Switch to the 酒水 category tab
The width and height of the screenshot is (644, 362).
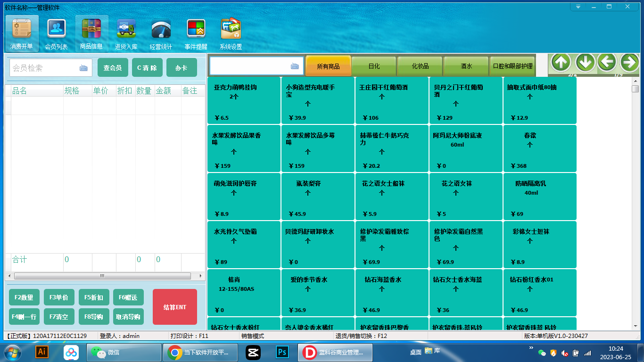click(466, 66)
